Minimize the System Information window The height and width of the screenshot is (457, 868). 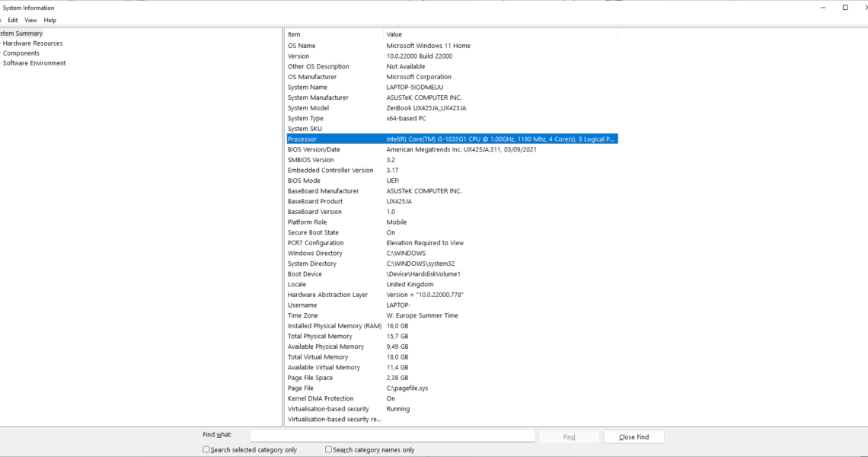823,8
